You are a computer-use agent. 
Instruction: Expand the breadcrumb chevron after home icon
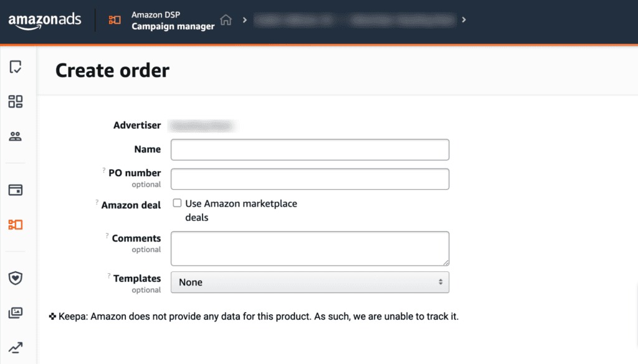coord(245,20)
